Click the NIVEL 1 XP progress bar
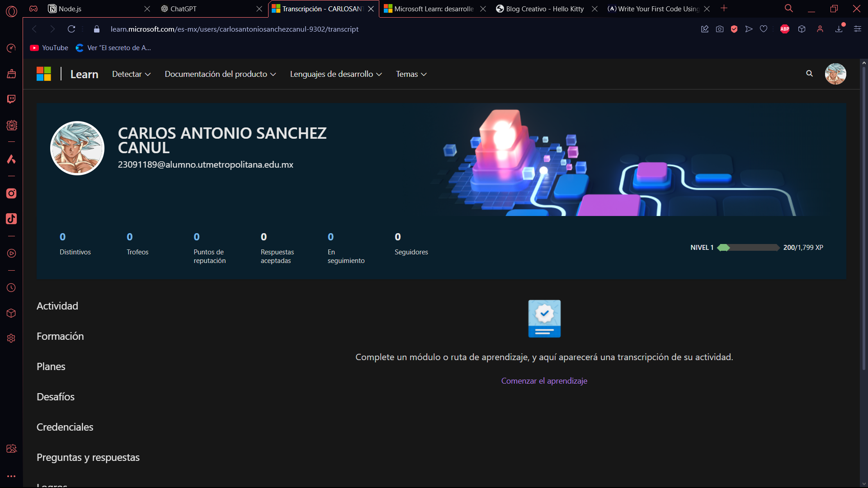868x488 pixels. click(x=748, y=248)
